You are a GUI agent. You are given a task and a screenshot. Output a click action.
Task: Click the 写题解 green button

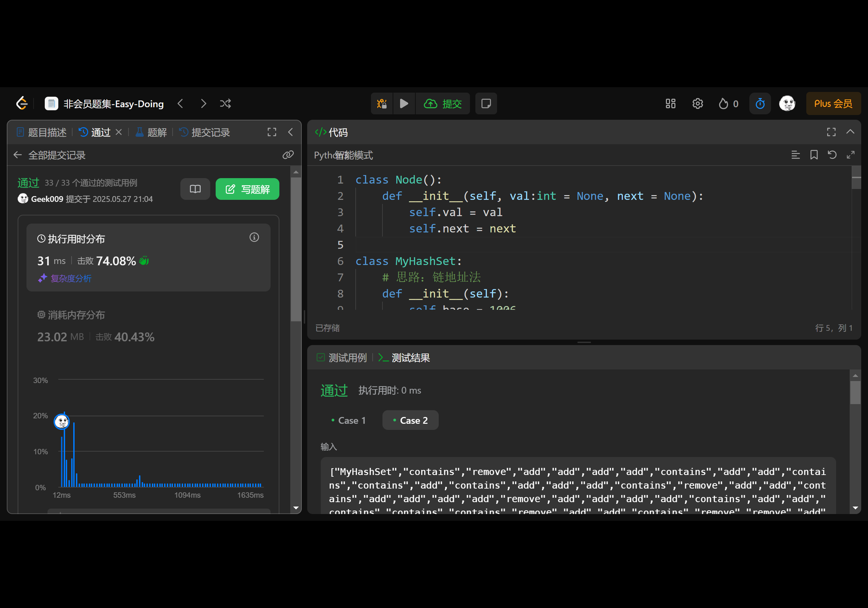tap(247, 189)
